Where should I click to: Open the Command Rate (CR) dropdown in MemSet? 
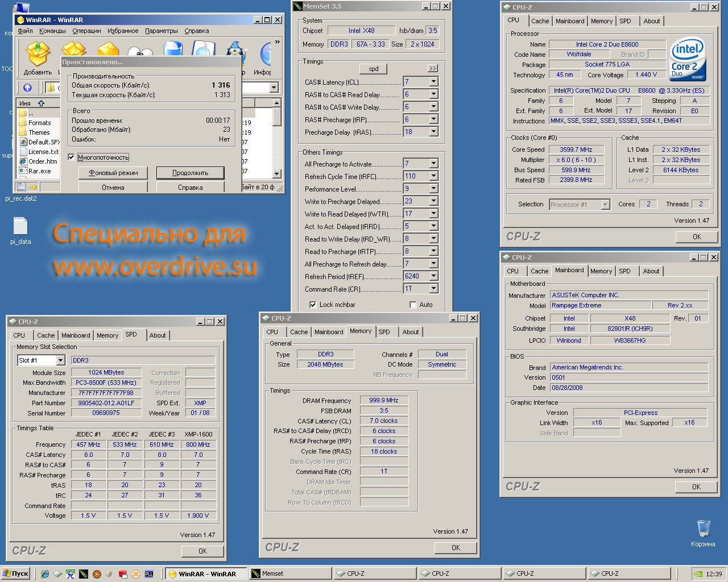click(433, 289)
